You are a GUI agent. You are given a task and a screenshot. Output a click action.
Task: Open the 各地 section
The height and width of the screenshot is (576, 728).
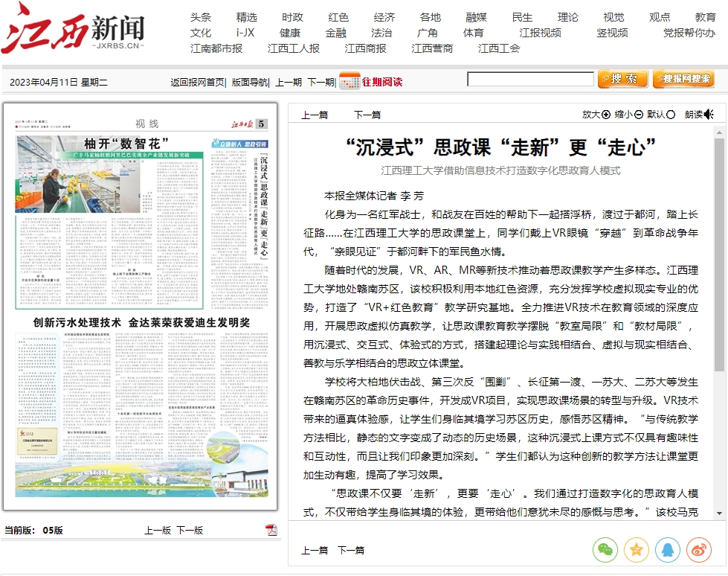click(x=431, y=17)
